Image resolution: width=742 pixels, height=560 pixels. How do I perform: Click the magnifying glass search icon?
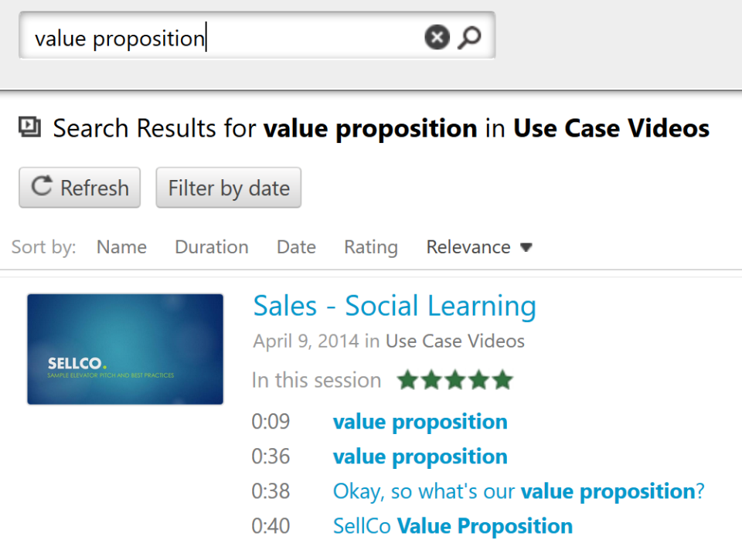point(469,37)
